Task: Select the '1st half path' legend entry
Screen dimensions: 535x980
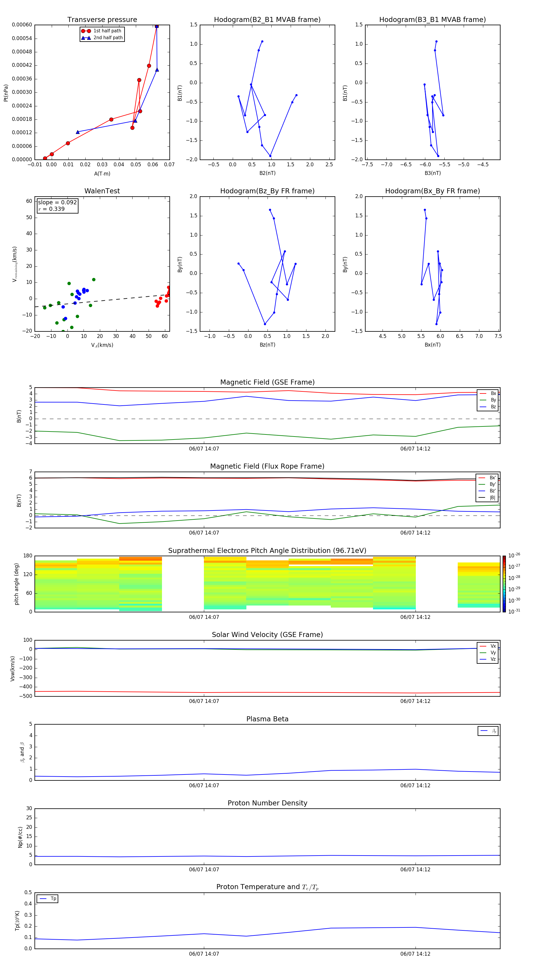Action: coord(102,31)
